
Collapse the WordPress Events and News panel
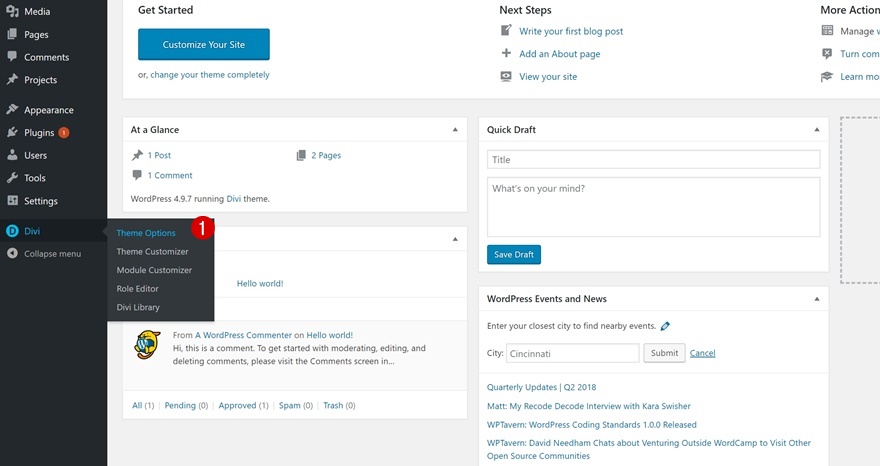(816, 299)
